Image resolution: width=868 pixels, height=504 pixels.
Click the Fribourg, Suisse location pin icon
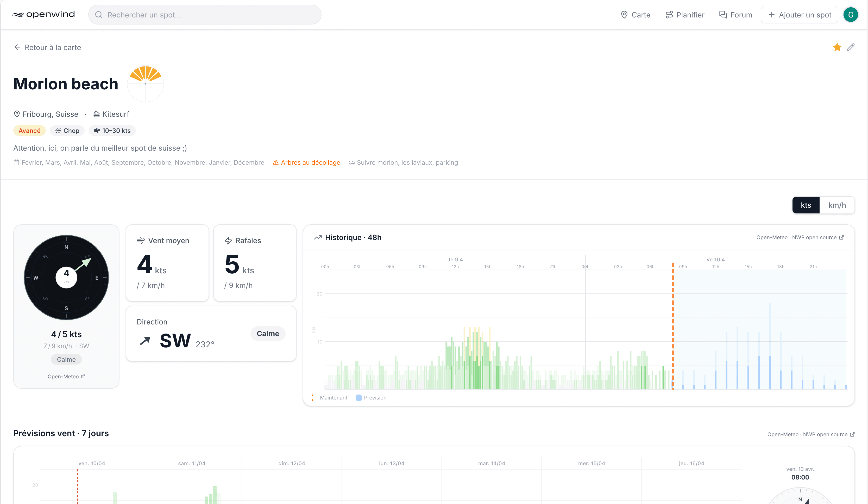(17, 114)
